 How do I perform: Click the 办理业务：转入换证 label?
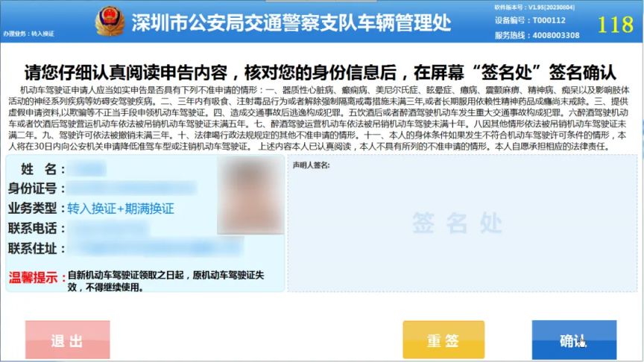pyautogui.click(x=28, y=34)
